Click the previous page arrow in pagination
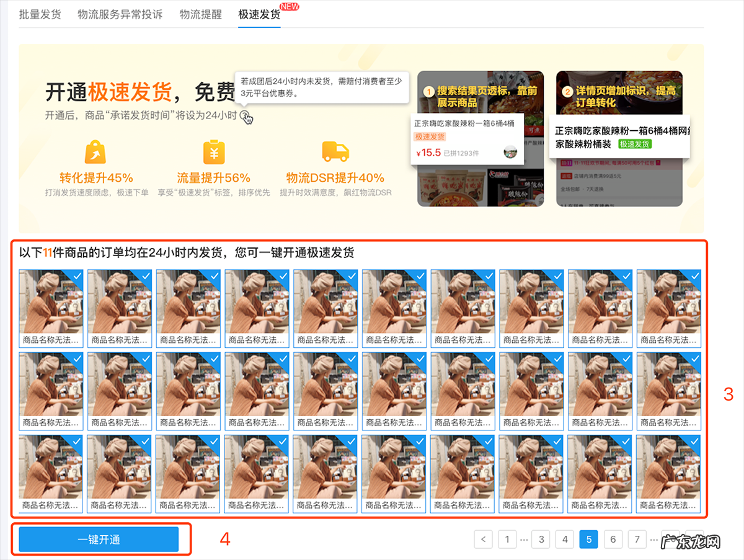This screenshot has height=560, width=744. click(483, 539)
